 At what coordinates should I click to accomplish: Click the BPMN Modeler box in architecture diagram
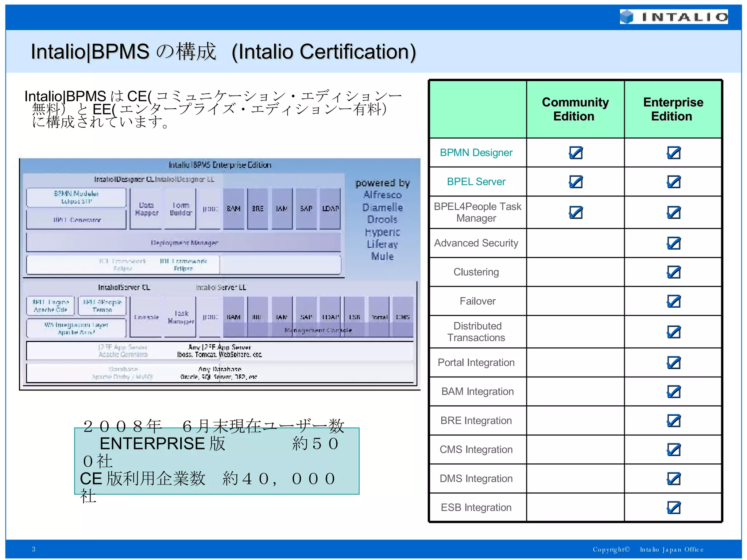click(76, 197)
